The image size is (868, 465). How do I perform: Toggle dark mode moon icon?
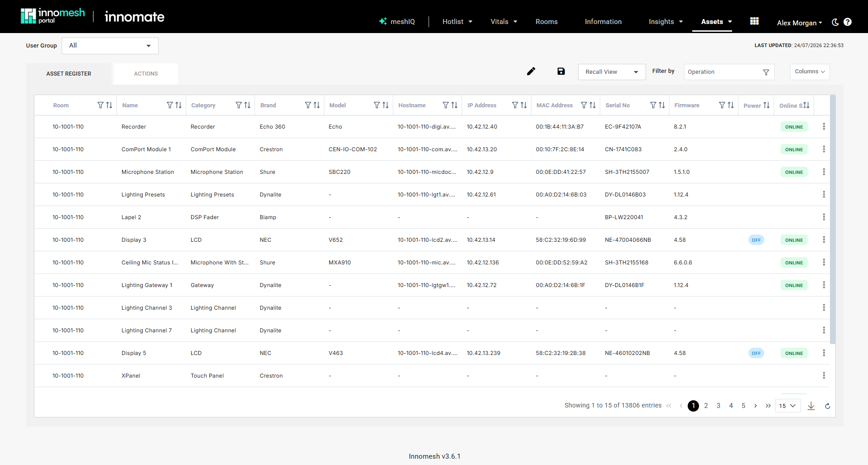(x=835, y=22)
